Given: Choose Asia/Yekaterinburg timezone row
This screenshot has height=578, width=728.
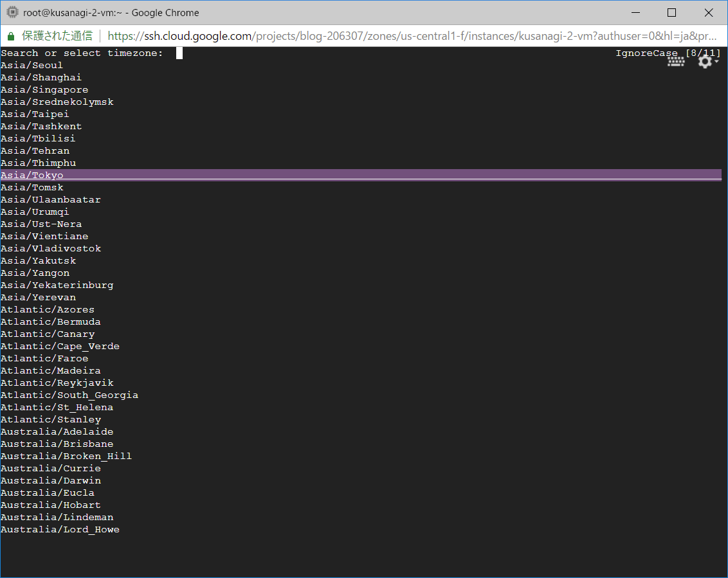Looking at the screenshot, I should (x=57, y=285).
